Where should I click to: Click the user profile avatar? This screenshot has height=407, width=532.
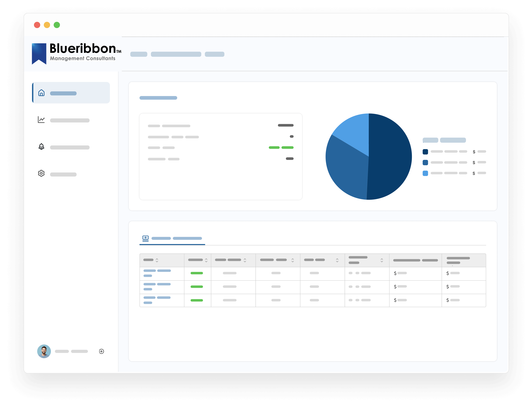click(44, 351)
